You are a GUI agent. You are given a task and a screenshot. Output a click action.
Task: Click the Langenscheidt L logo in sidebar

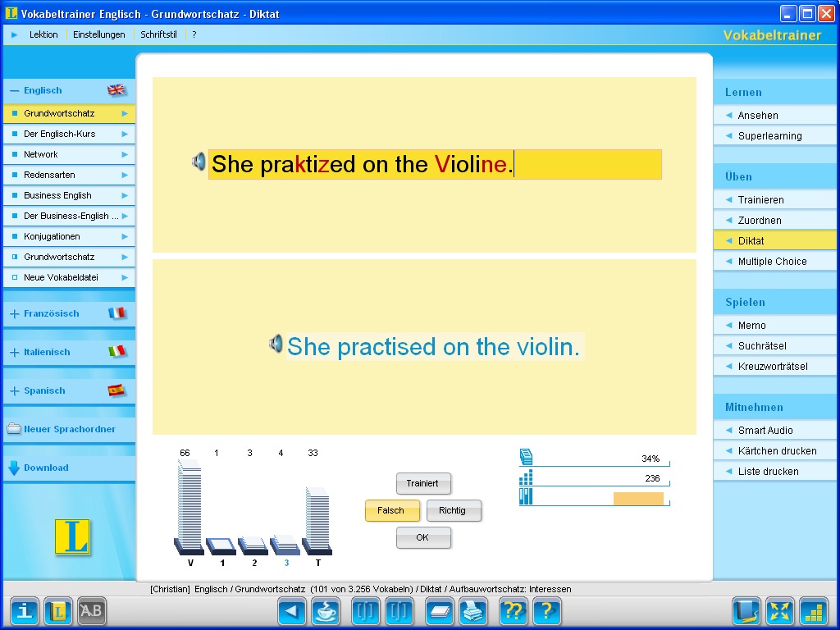click(72, 536)
